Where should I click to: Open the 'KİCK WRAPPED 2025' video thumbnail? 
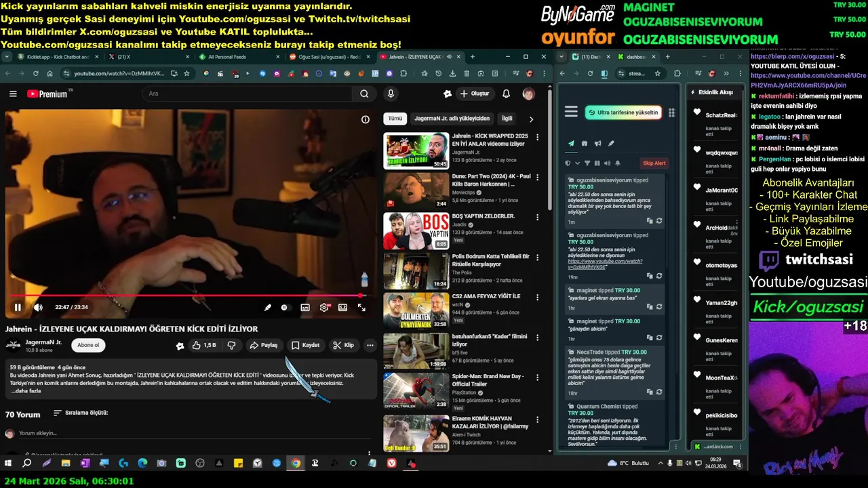(416, 150)
